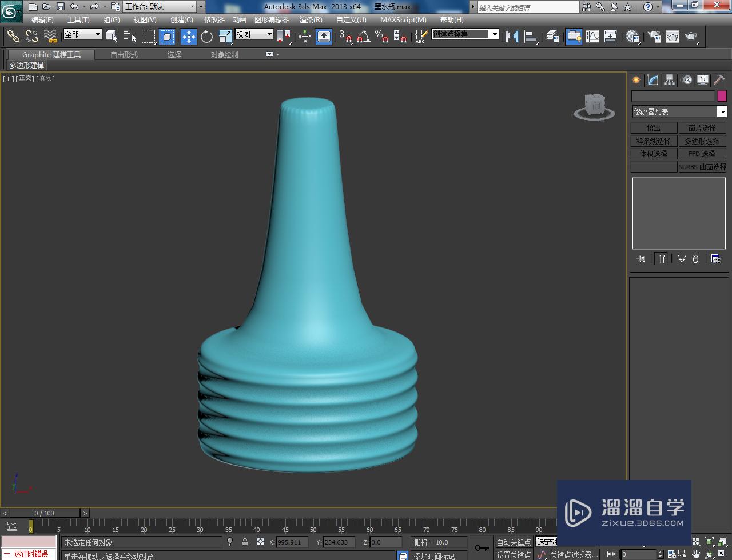
Task: Open the Utilities hammer panel tab
Action: click(719, 80)
